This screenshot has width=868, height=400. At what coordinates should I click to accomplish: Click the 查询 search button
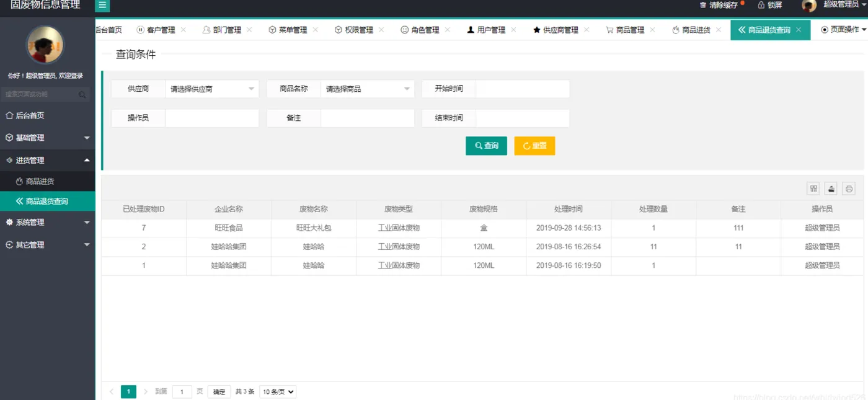point(486,146)
